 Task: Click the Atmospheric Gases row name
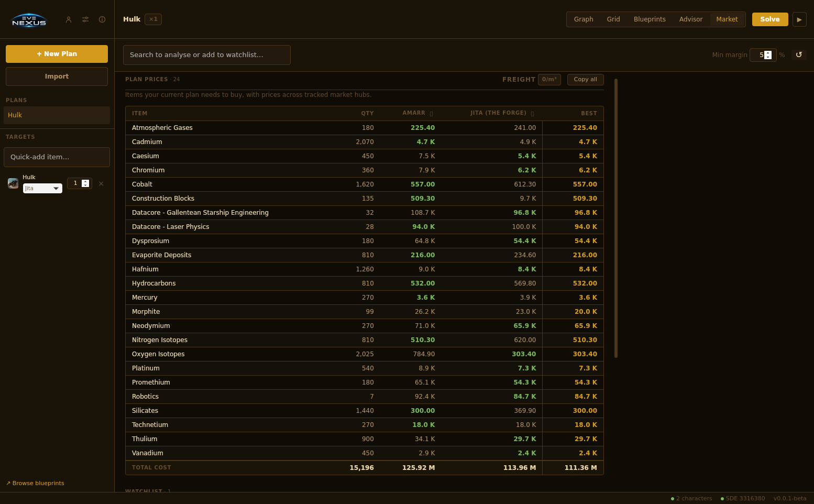coord(162,128)
